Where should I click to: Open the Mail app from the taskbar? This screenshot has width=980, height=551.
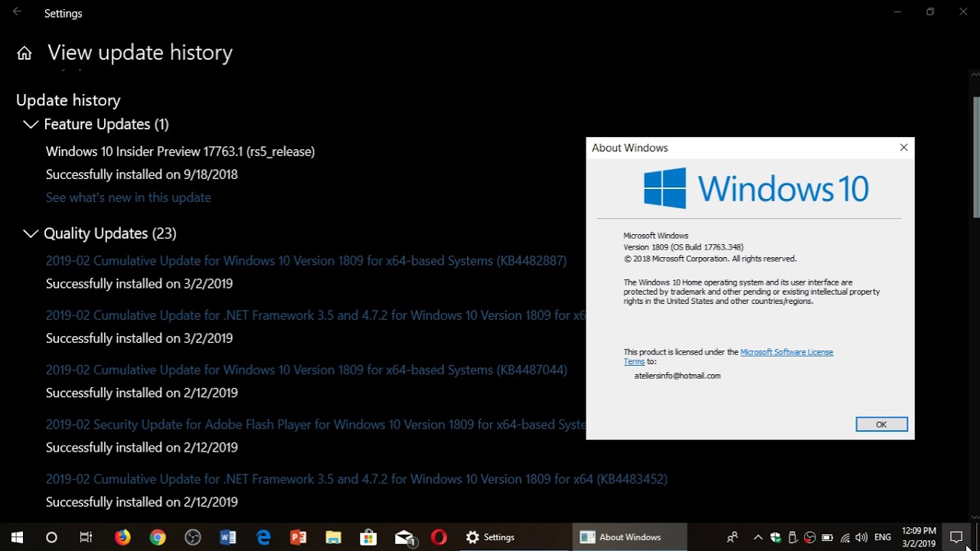(404, 537)
